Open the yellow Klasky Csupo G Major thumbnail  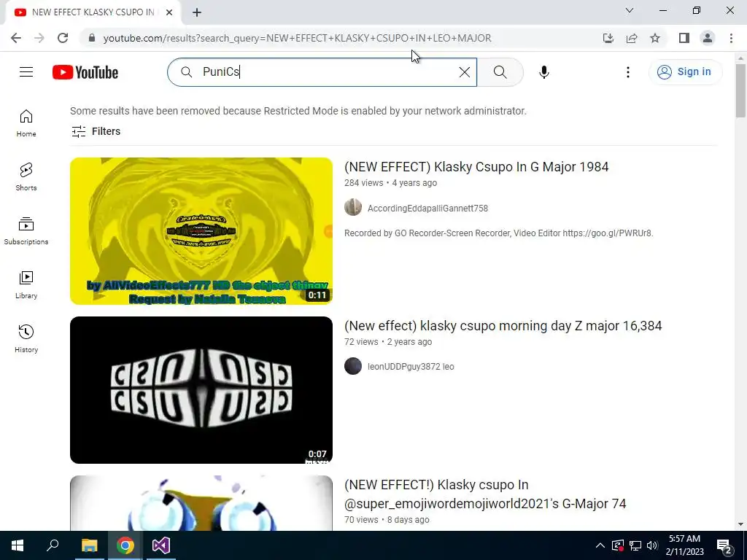201,231
